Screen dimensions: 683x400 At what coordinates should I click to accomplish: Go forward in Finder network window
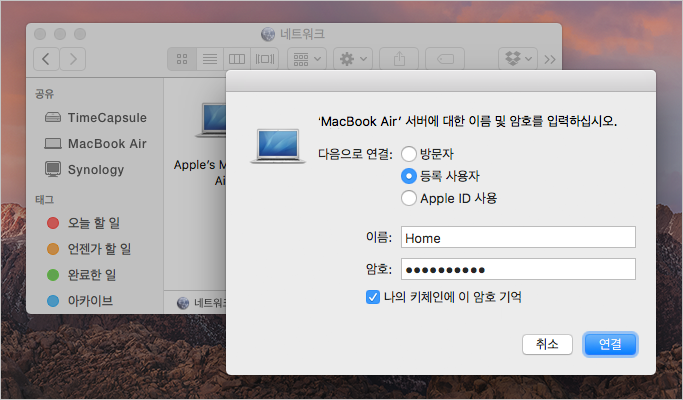click(x=73, y=59)
